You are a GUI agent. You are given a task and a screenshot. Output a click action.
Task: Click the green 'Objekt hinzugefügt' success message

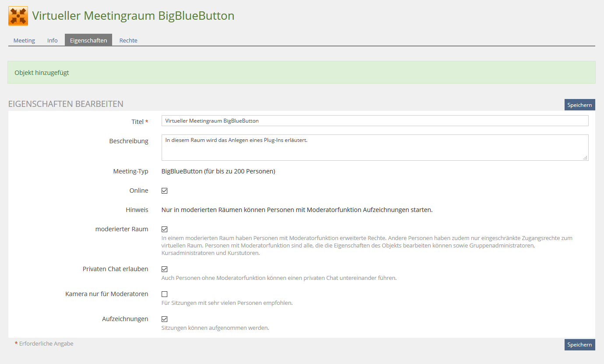coord(42,73)
